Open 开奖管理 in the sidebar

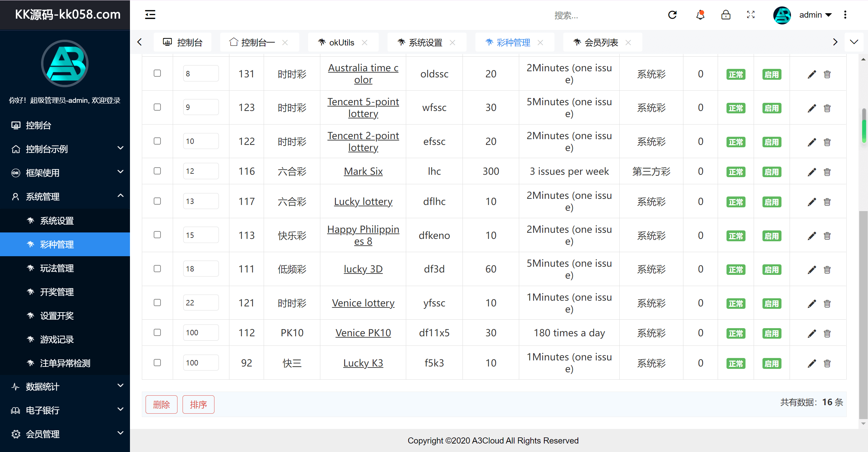pos(65,292)
